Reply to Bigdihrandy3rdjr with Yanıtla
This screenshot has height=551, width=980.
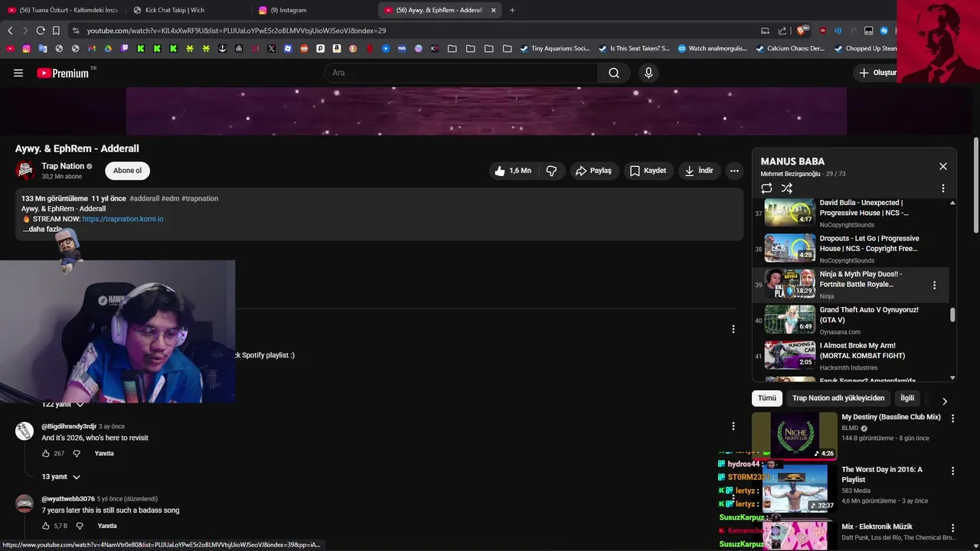(x=104, y=454)
